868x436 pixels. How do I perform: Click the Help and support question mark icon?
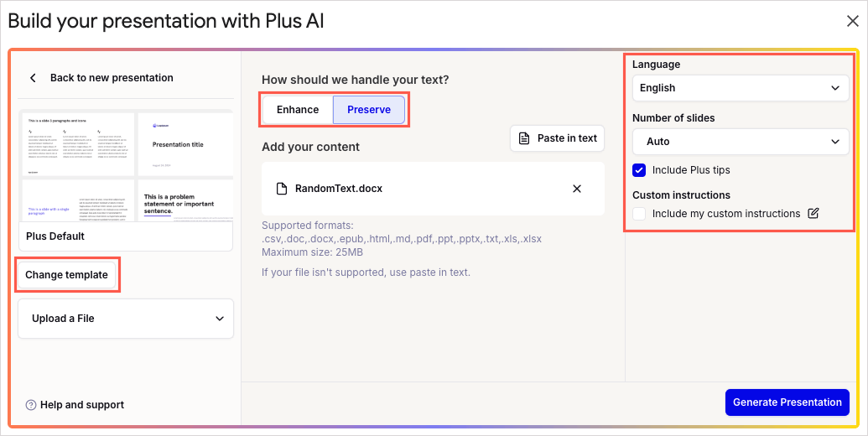pyautogui.click(x=31, y=405)
